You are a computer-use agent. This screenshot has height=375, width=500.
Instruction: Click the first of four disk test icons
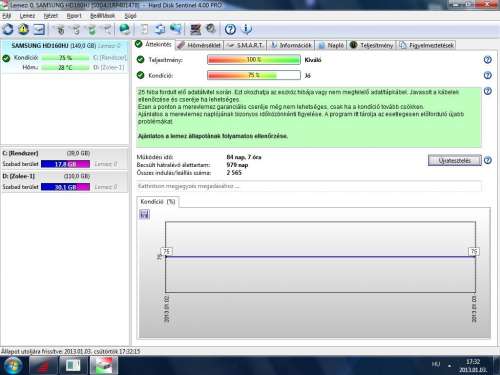click(x=60, y=30)
